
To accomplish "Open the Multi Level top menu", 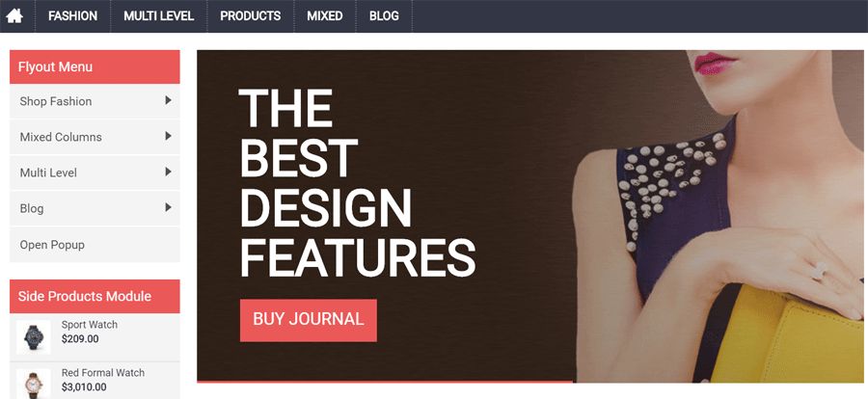I will 159,16.
